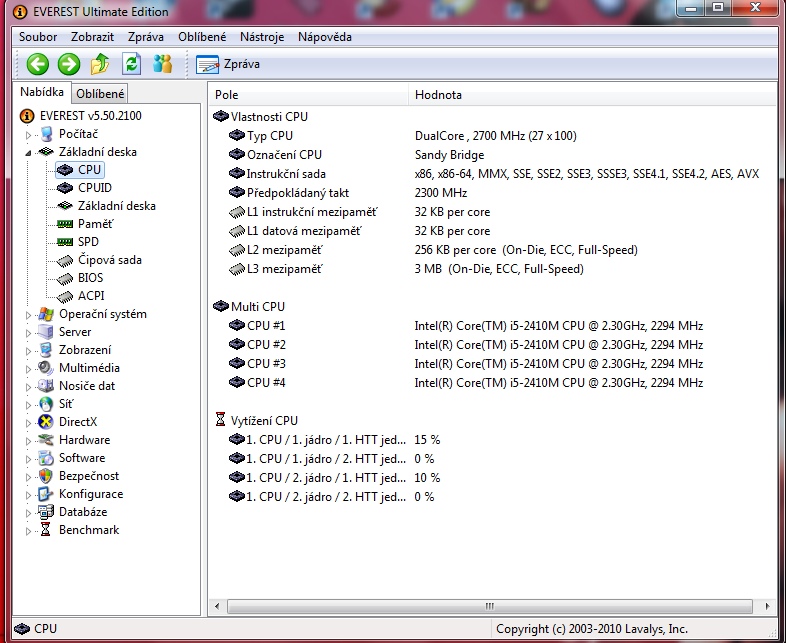The width and height of the screenshot is (786, 643).
Task: Select the Instrukční sada row
Action: tap(494, 174)
